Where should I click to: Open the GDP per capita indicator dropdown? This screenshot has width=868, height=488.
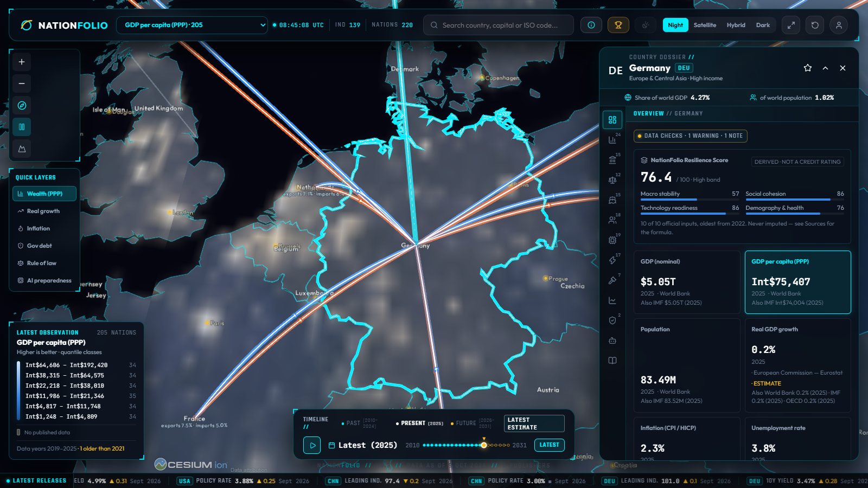coord(192,25)
